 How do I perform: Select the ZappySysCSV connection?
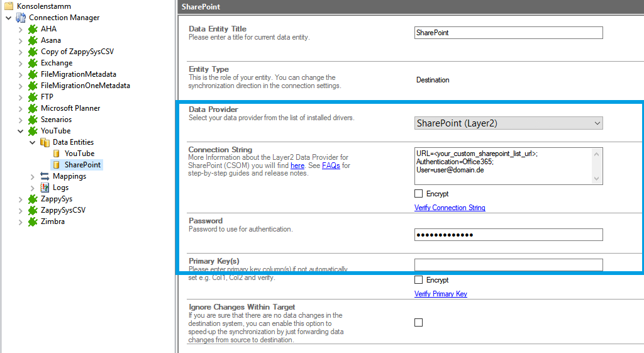[63, 210]
